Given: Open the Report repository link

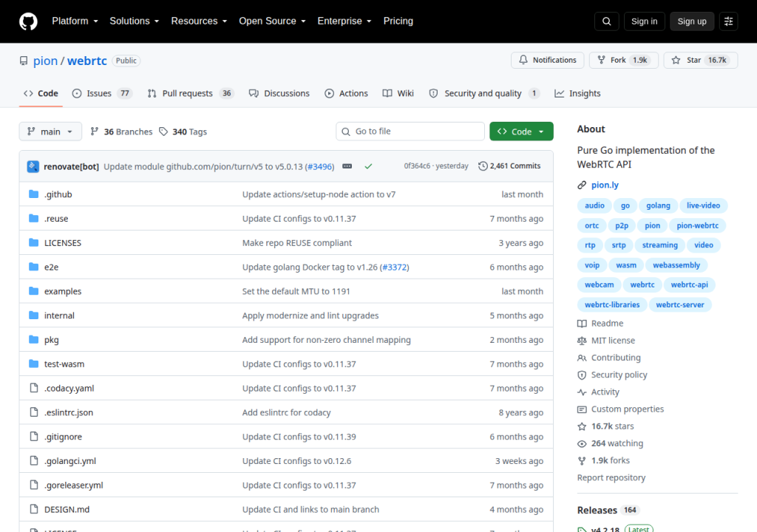Looking at the screenshot, I should [x=611, y=477].
